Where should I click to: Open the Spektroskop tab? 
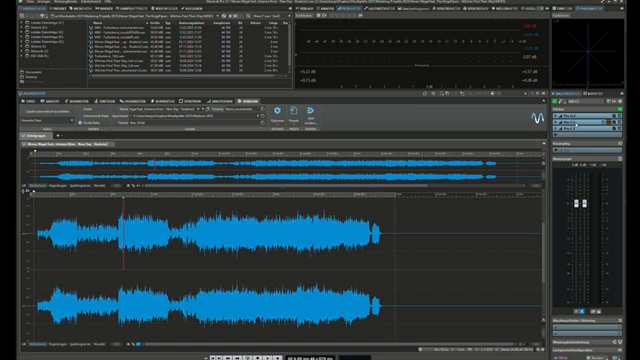point(476,8)
